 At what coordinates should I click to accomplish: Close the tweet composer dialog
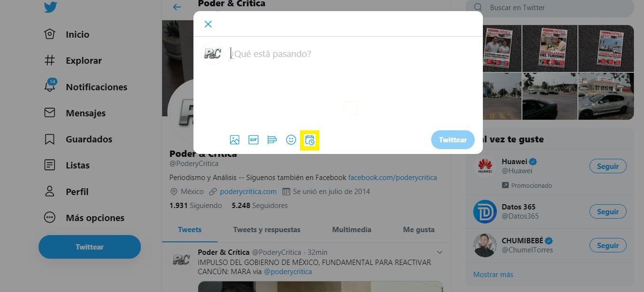(x=208, y=24)
